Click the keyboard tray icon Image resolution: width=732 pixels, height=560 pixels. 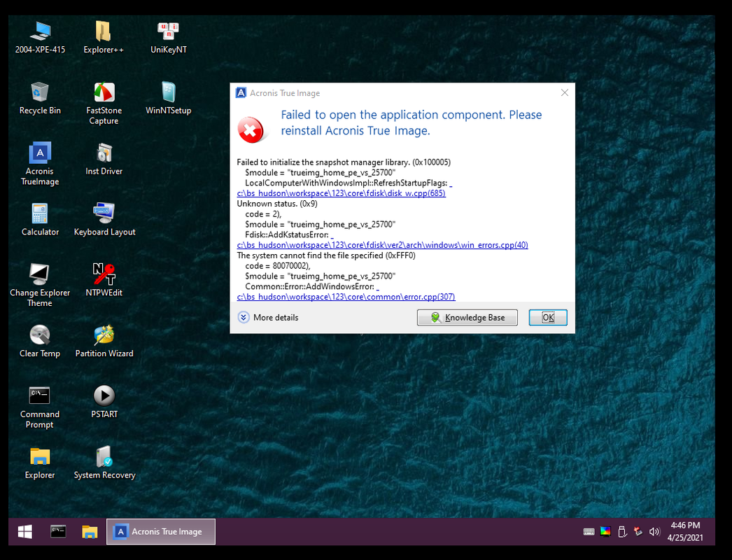pos(589,531)
